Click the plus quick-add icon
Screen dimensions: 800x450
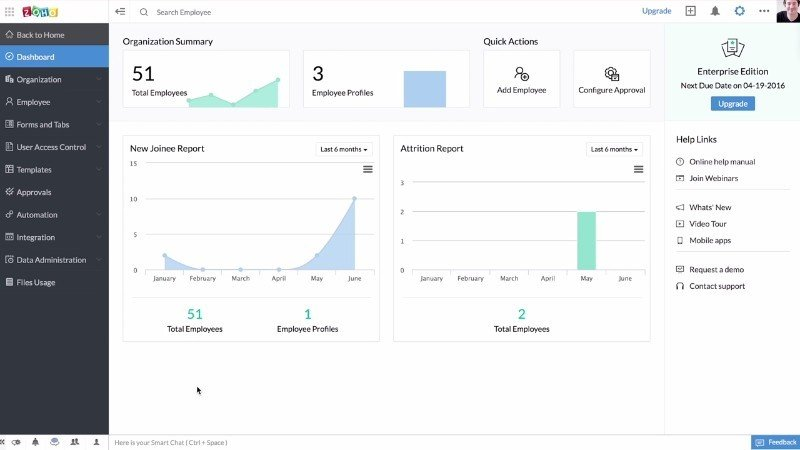tap(690, 11)
